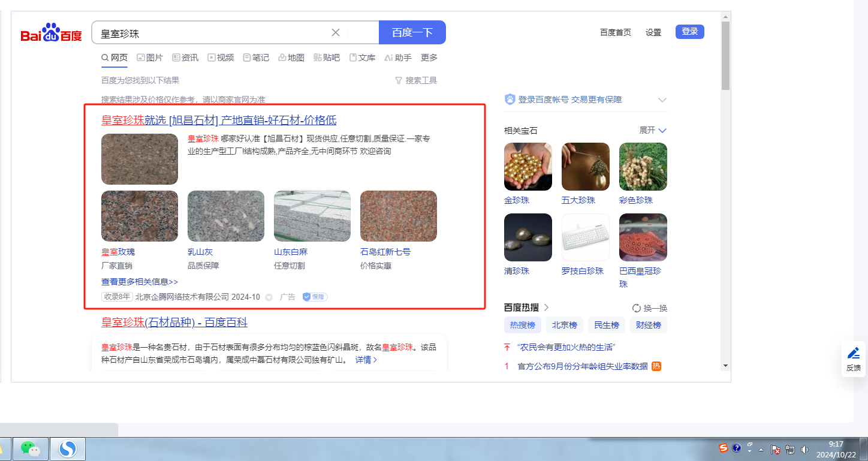
Task: Open the 搜索工具 filter
Action: click(x=416, y=80)
